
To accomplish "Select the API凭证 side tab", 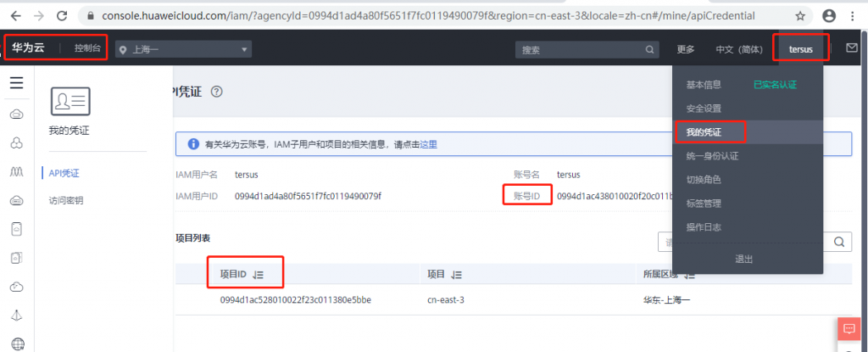I will pos(64,174).
